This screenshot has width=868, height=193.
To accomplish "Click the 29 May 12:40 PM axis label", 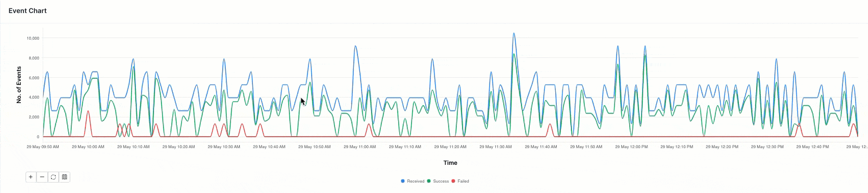I will point(812,147).
